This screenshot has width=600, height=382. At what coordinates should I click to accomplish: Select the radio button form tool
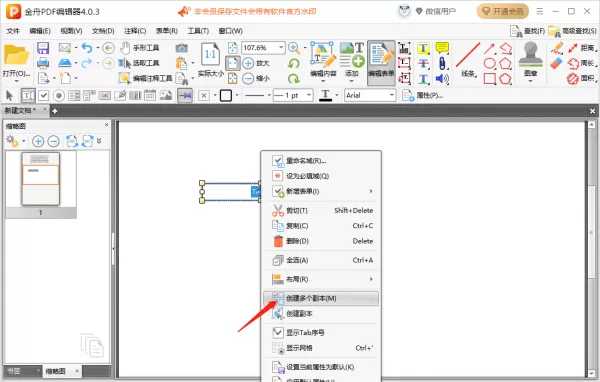tap(59, 95)
